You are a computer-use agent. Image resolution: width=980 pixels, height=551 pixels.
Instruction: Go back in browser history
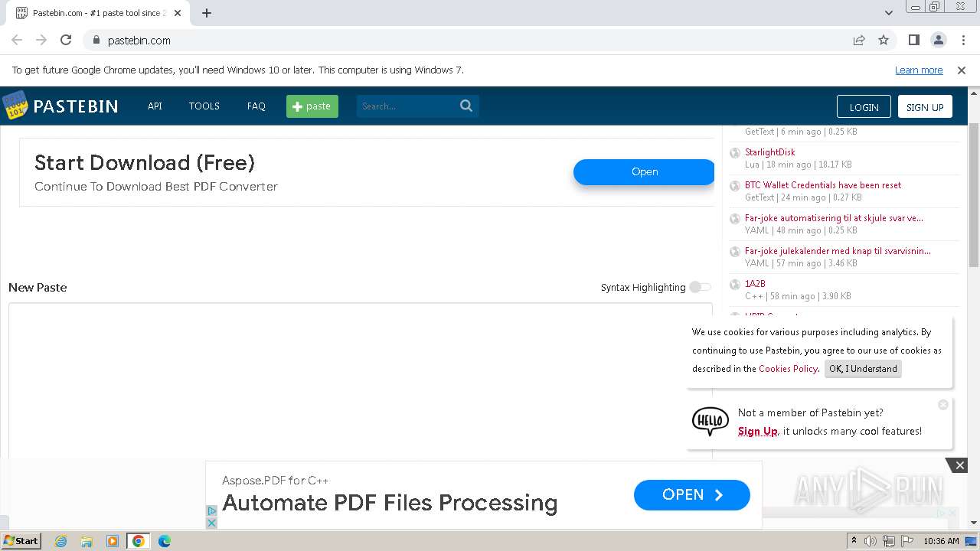coord(17,41)
